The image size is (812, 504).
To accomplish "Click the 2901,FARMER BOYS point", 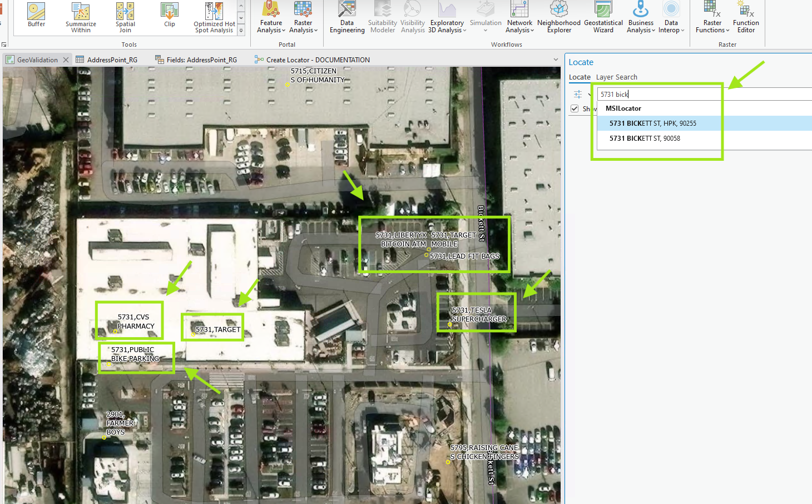I will click(104, 438).
